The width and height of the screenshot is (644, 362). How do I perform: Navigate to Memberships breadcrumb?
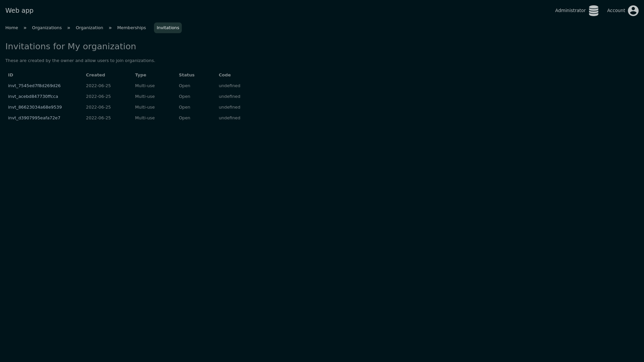131,28
